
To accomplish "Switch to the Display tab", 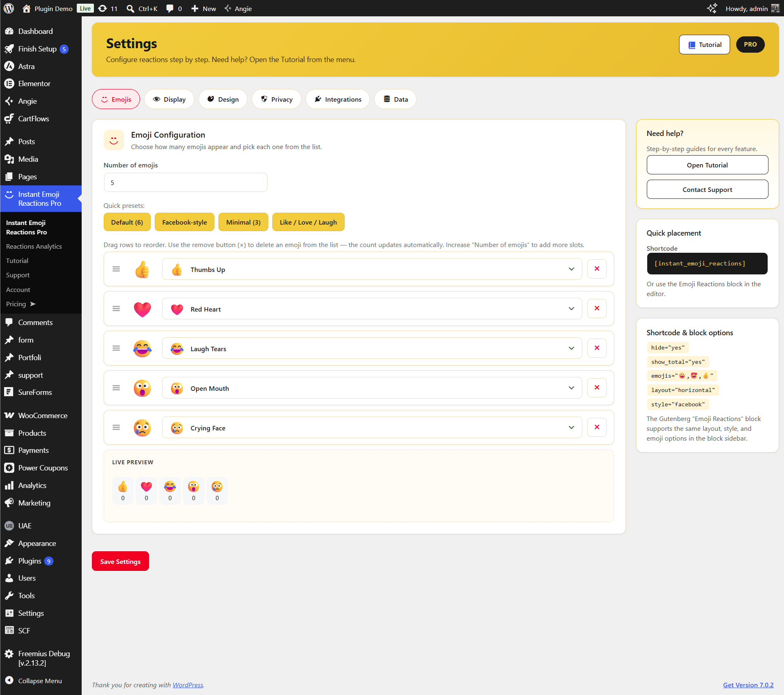I will pyautogui.click(x=169, y=99).
